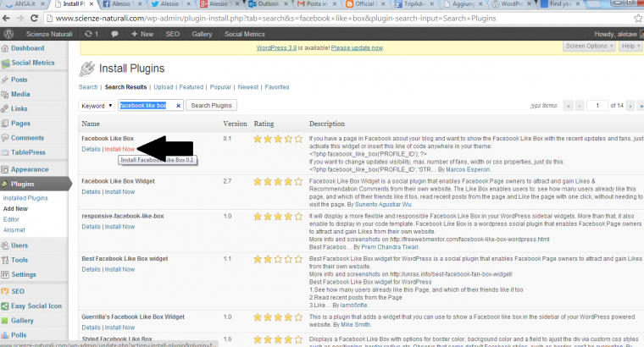
Task: Open Settings menu in sidebar
Action: tap(24, 274)
